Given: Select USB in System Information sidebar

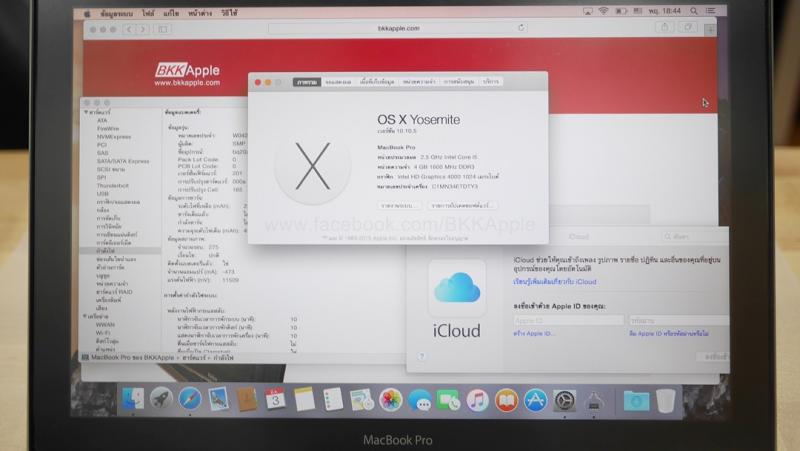Looking at the screenshot, I should coord(103,194).
